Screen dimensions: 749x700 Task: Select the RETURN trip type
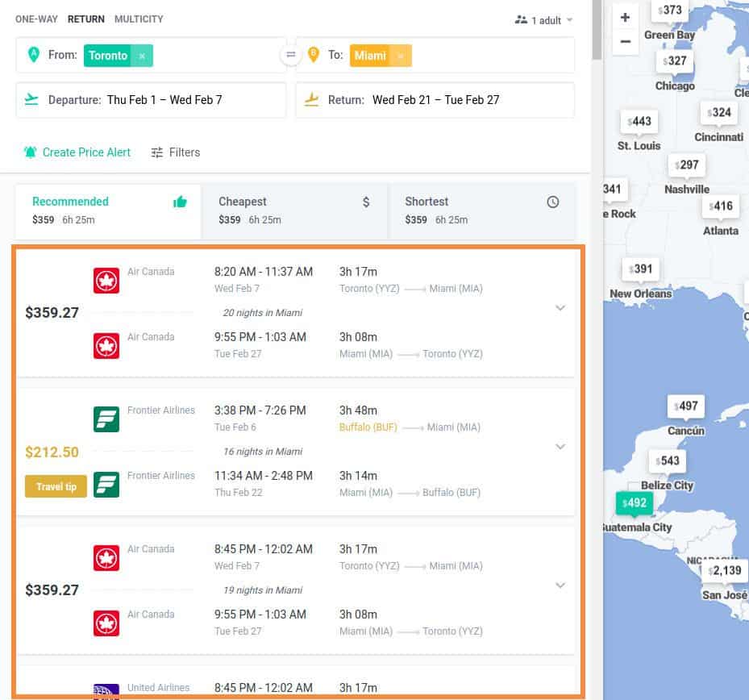[86, 19]
